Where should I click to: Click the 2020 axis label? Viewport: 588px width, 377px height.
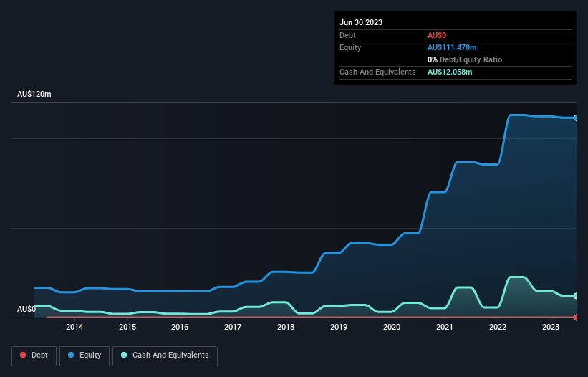pos(392,327)
